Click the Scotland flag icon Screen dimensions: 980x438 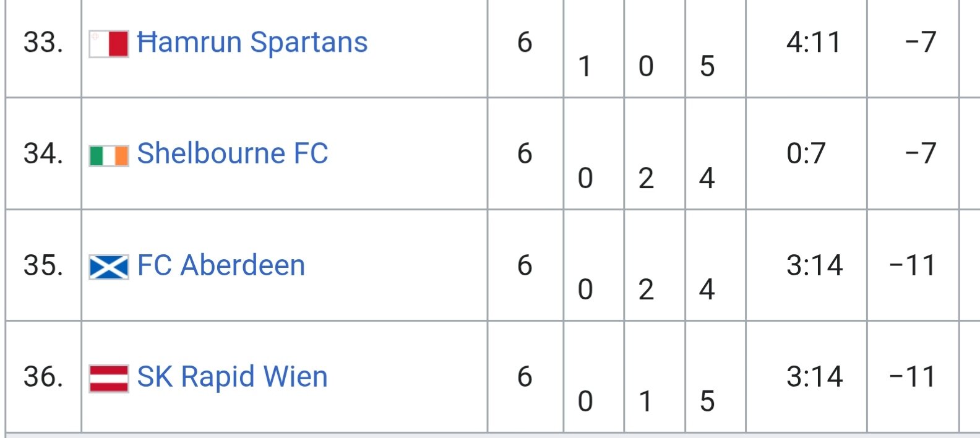coord(109,267)
